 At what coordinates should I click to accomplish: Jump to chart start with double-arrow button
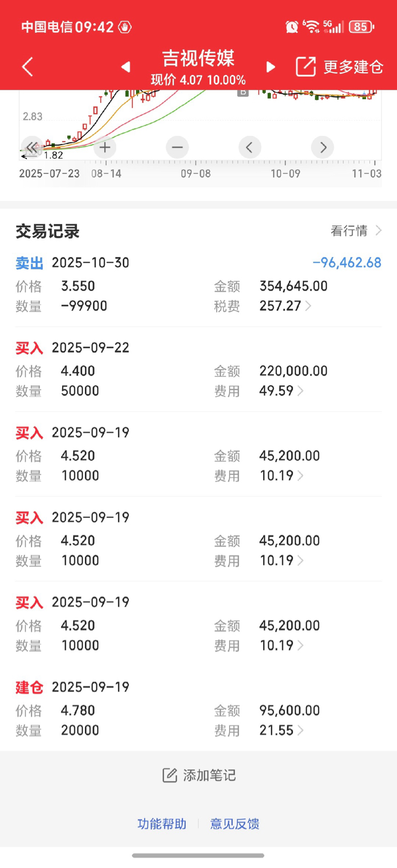tap(32, 148)
